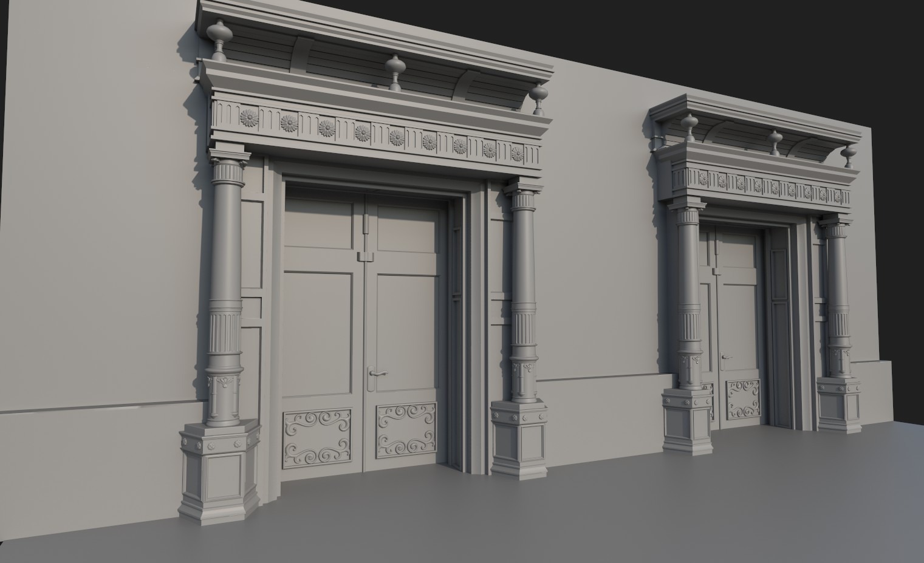Select the leftmost urn finial above left doorway
924x563 pixels.
click(x=218, y=39)
